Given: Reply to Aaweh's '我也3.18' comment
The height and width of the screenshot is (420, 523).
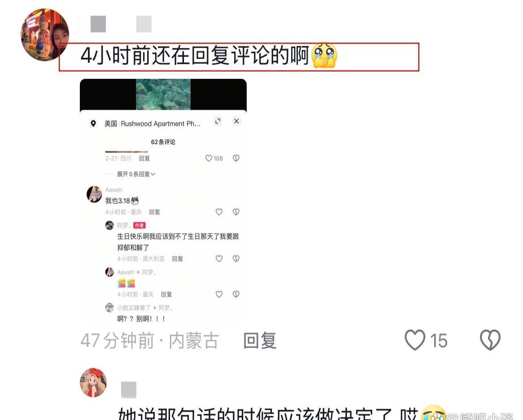Looking at the screenshot, I should point(154,212).
